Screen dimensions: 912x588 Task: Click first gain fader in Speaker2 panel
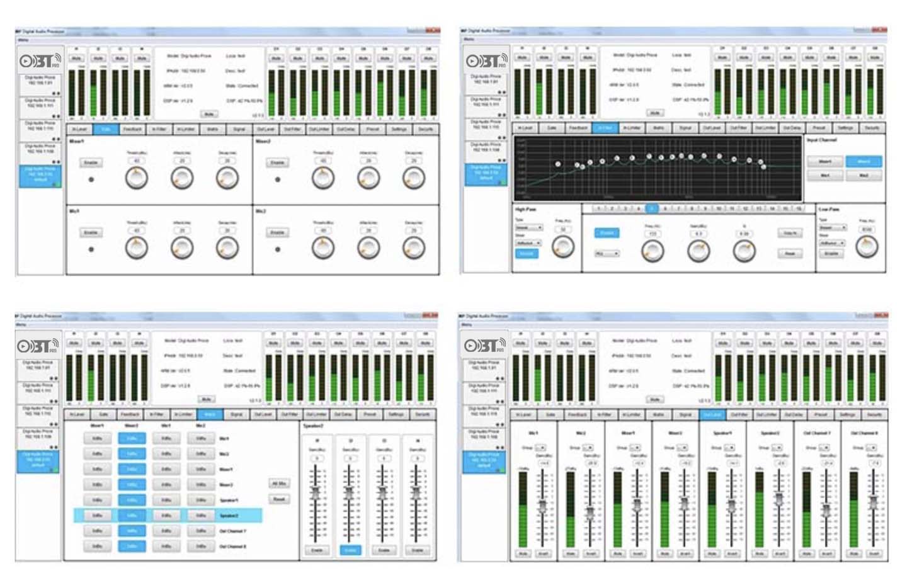point(317,494)
